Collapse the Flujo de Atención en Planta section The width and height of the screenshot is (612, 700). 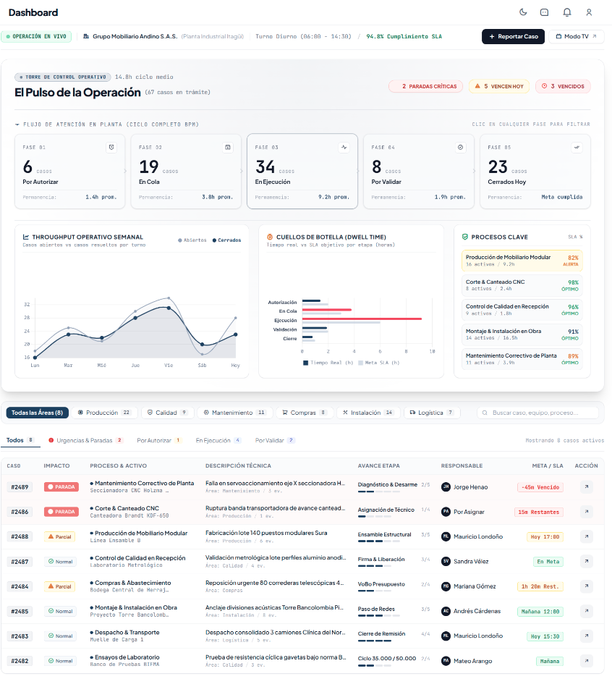pyautogui.click(x=17, y=125)
